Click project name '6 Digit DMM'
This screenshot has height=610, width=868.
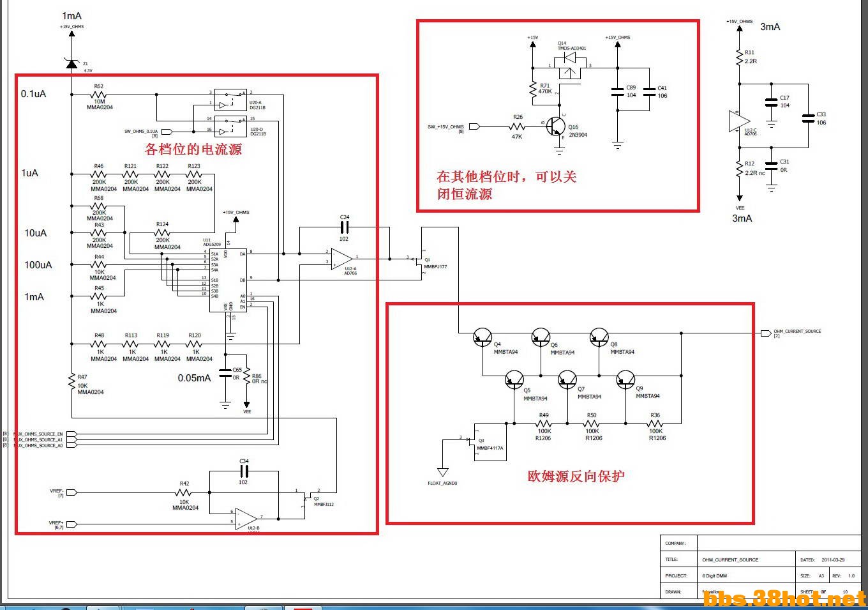tap(714, 576)
